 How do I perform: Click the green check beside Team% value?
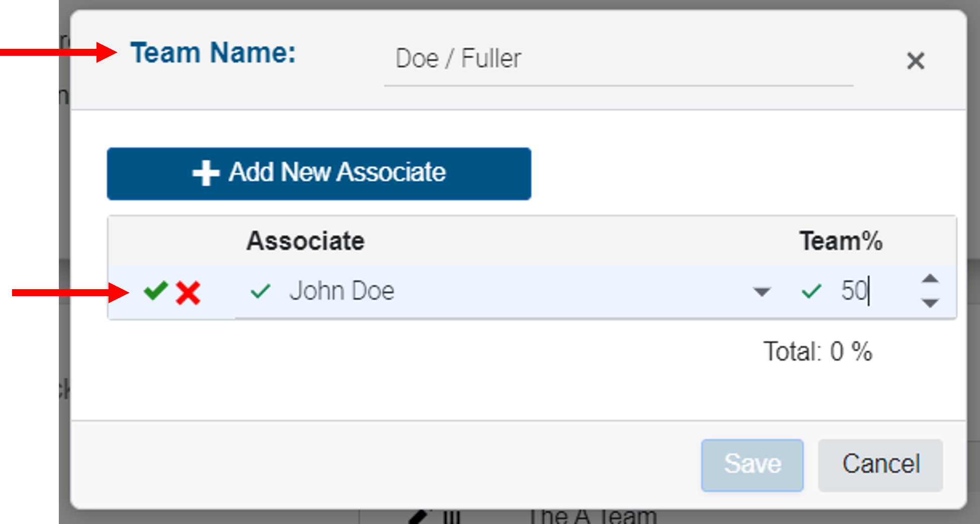[x=811, y=292]
